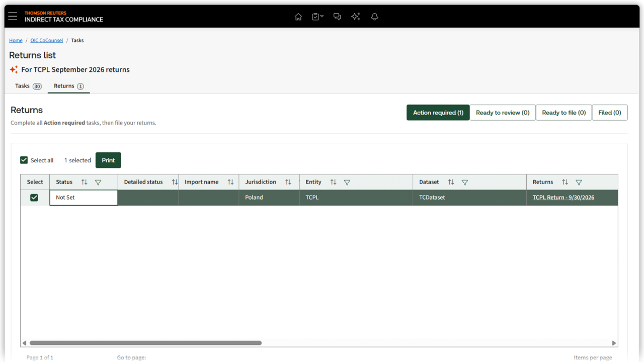Click the '1 selected' text
The image size is (644, 362).
point(77,160)
